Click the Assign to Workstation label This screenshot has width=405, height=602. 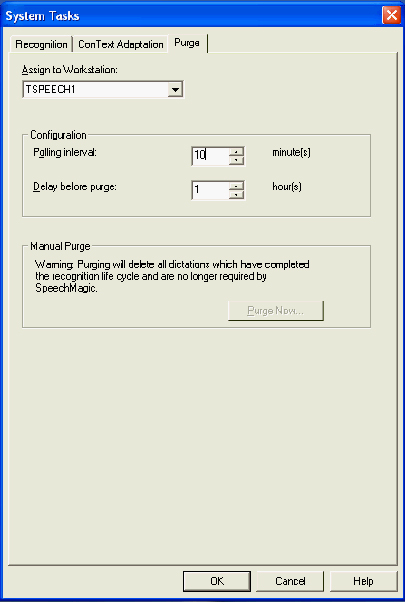[x=69, y=70]
